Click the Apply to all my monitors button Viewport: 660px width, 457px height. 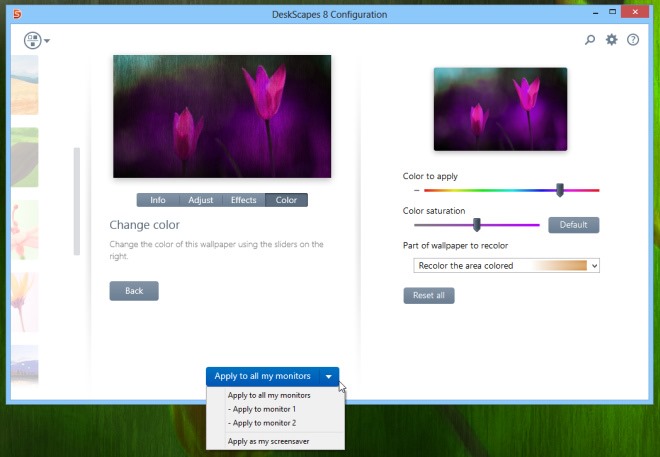[263, 376]
